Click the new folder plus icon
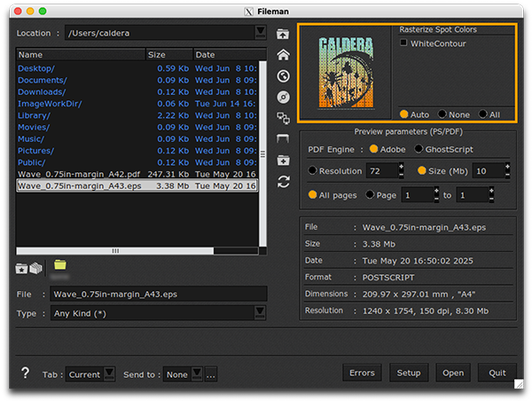The height and width of the screenshot is (401, 532). point(283,161)
